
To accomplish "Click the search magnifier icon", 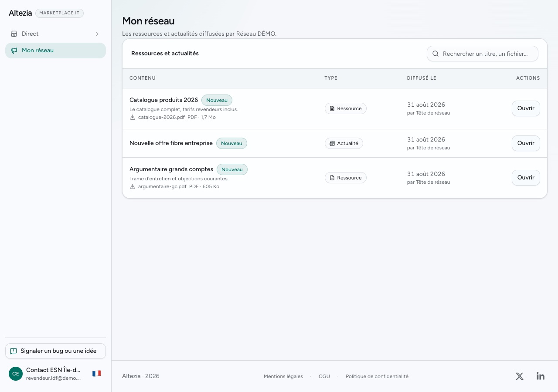I will pos(436,54).
